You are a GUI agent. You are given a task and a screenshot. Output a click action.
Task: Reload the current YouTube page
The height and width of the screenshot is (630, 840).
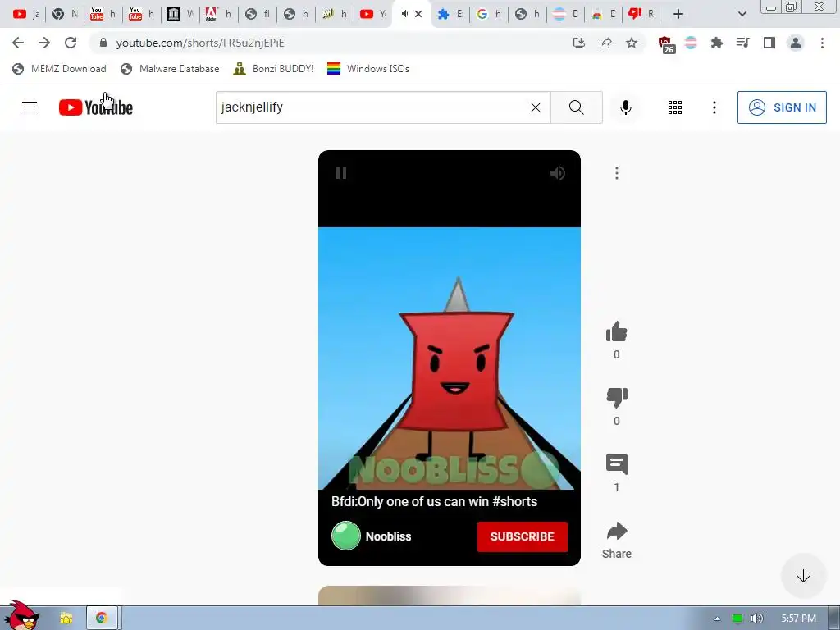71,43
